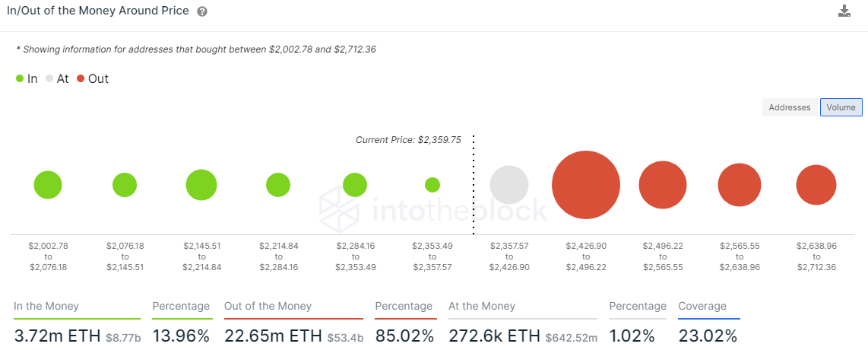Toggle the green In legend item

click(x=27, y=78)
